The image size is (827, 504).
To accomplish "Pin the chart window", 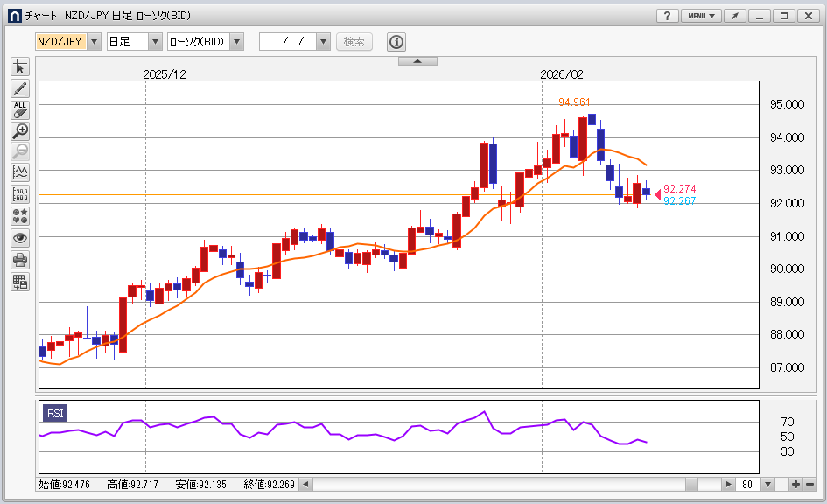I will [735, 16].
